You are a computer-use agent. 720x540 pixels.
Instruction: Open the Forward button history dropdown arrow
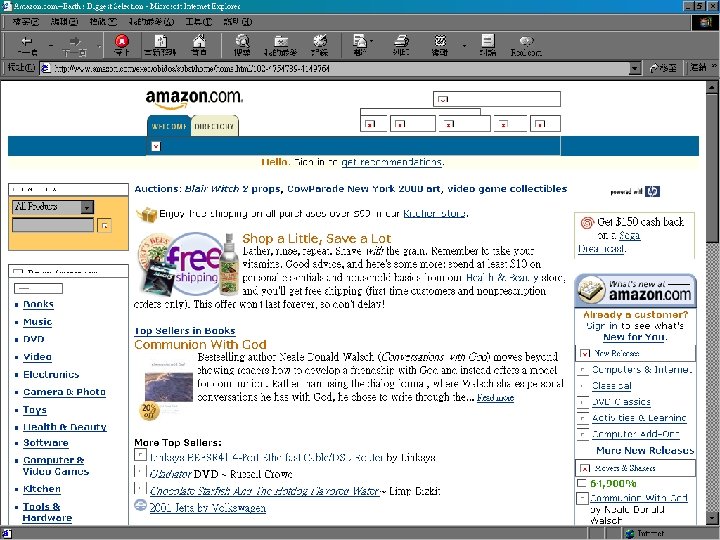click(99, 45)
